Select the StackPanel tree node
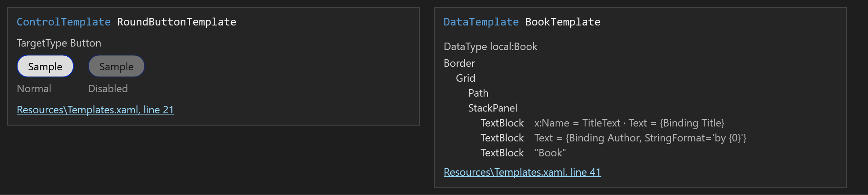Image resolution: width=868 pixels, height=195 pixels. pos(492,108)
